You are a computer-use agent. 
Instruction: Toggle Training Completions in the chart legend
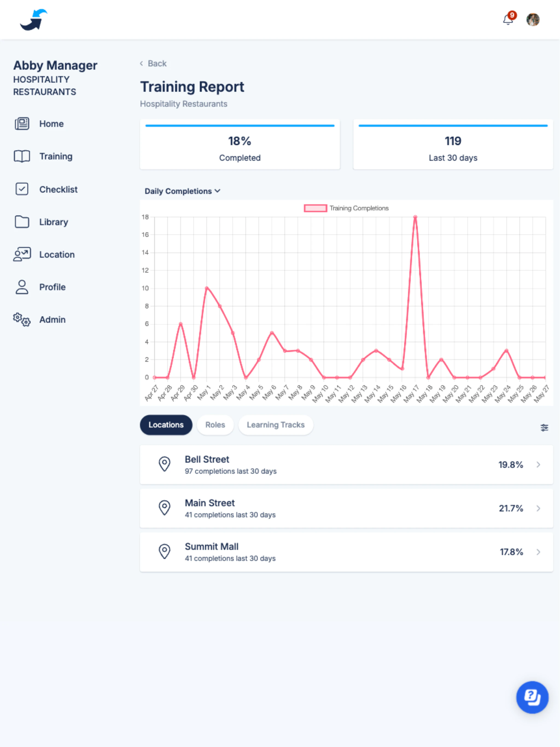346,208
